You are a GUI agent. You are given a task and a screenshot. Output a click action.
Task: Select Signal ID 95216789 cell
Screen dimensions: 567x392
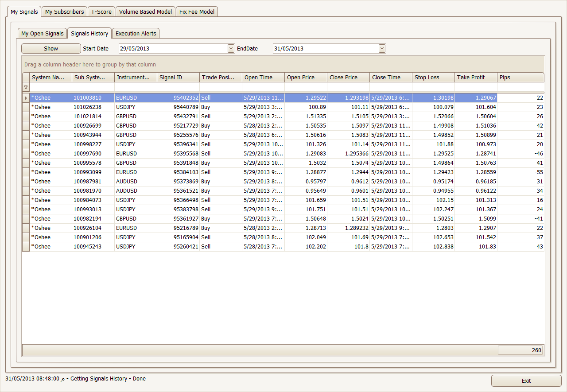178,228
